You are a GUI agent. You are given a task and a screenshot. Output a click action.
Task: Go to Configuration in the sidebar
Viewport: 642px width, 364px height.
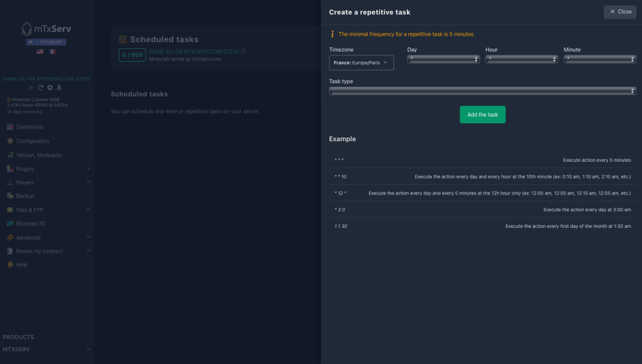pyautogui.click(x=33, y=141)
